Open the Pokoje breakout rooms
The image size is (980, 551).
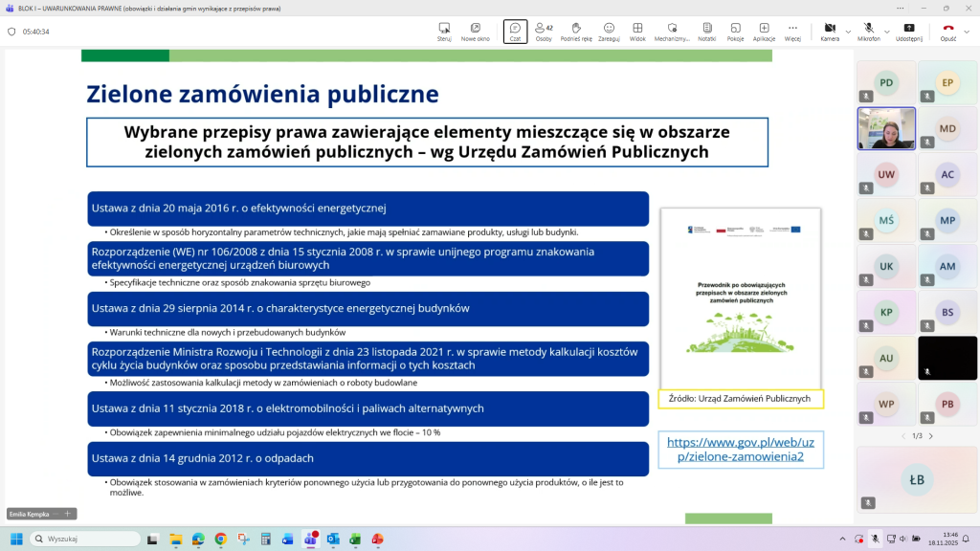tap(735, 32)
